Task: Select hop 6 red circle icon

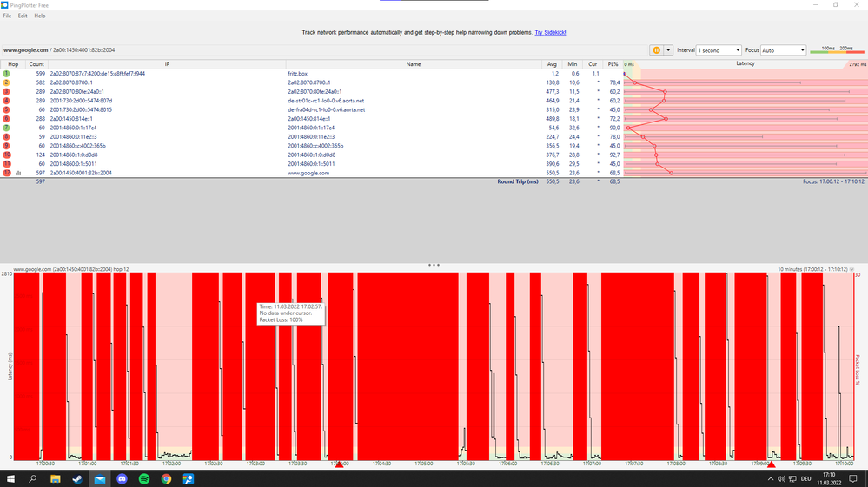Action: coord(6,119)
